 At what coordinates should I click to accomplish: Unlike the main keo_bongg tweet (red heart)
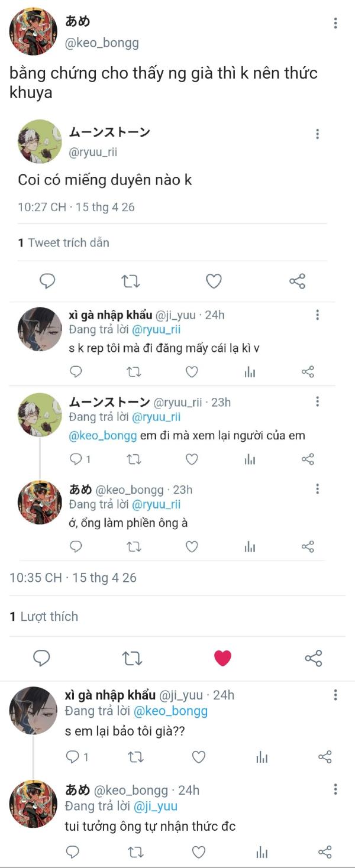click(x=222, y=658)
